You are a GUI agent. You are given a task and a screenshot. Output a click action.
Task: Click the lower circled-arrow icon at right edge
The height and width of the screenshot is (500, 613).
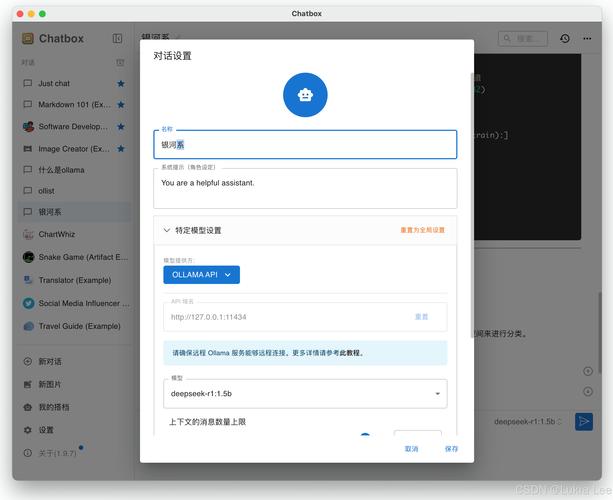pyautogui.click(x=588, y=391)
